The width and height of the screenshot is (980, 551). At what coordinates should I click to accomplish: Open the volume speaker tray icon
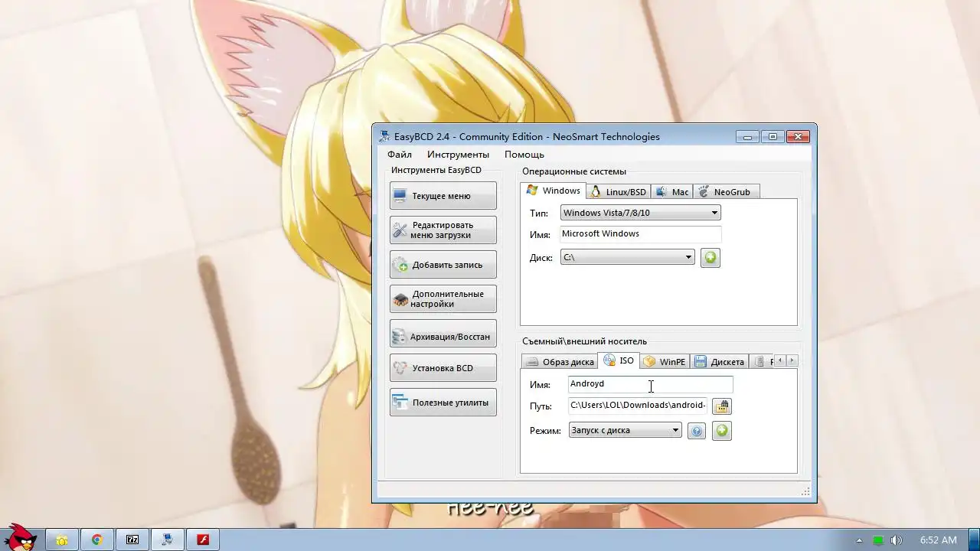click(897, 540)
